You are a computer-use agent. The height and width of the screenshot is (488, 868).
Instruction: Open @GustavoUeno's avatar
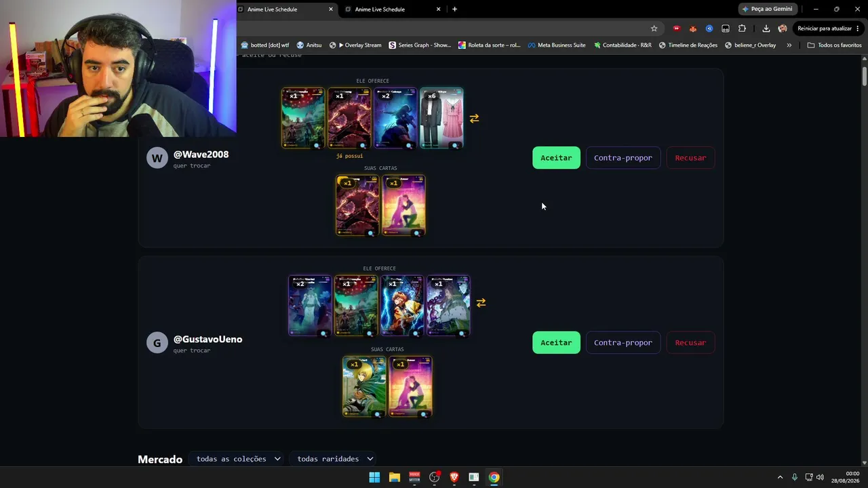(157, 342)
